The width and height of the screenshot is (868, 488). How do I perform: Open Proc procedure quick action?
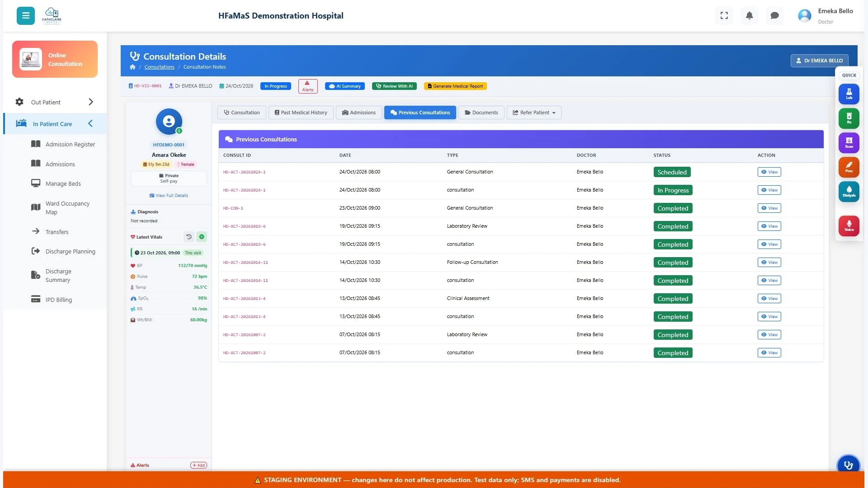click(x=849, y=167)
